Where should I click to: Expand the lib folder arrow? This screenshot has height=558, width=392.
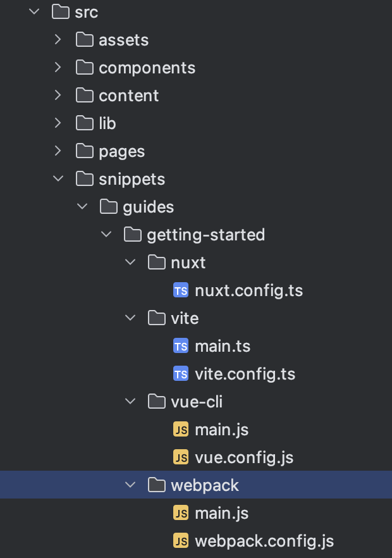point(58,123)
